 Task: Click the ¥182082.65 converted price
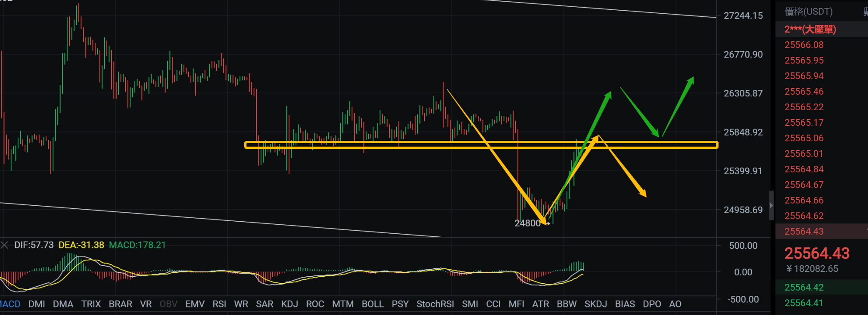812,269
